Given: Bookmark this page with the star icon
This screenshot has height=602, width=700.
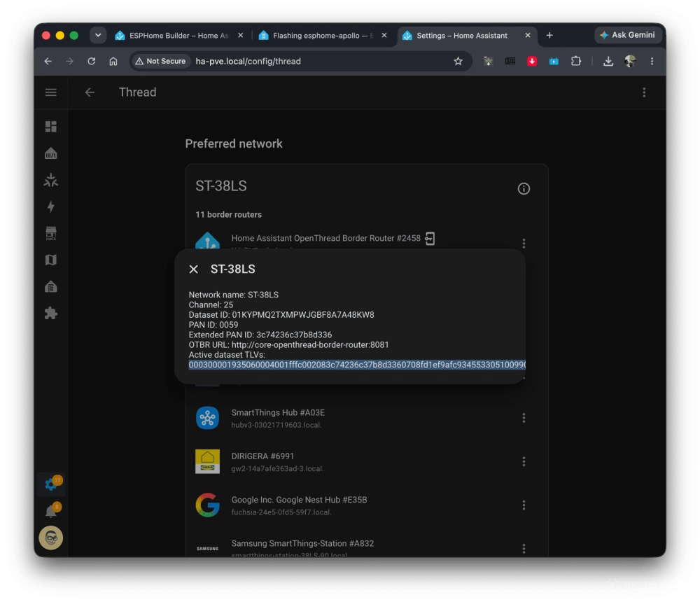Looking at the screenshot, I should tap(458, 61).
